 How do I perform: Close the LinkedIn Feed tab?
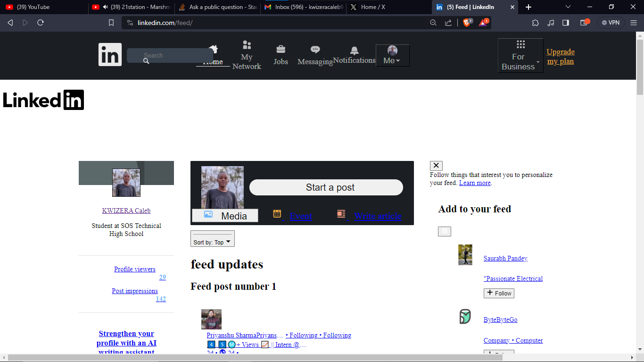(x=513, y=7)
